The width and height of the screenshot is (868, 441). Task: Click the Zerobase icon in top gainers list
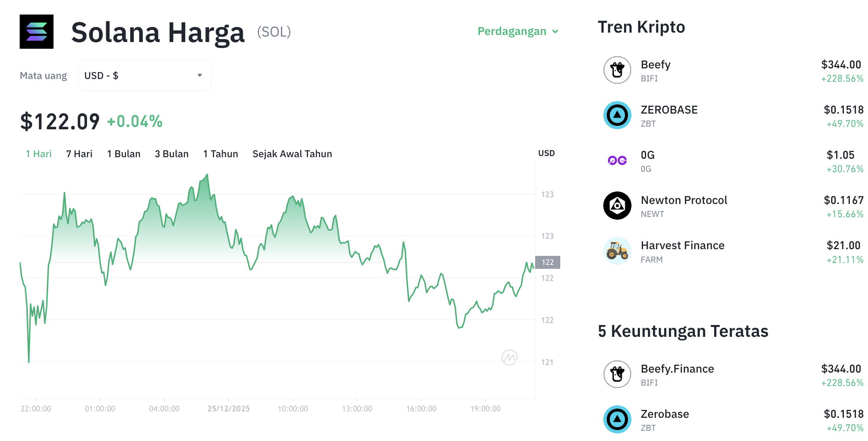617,419
